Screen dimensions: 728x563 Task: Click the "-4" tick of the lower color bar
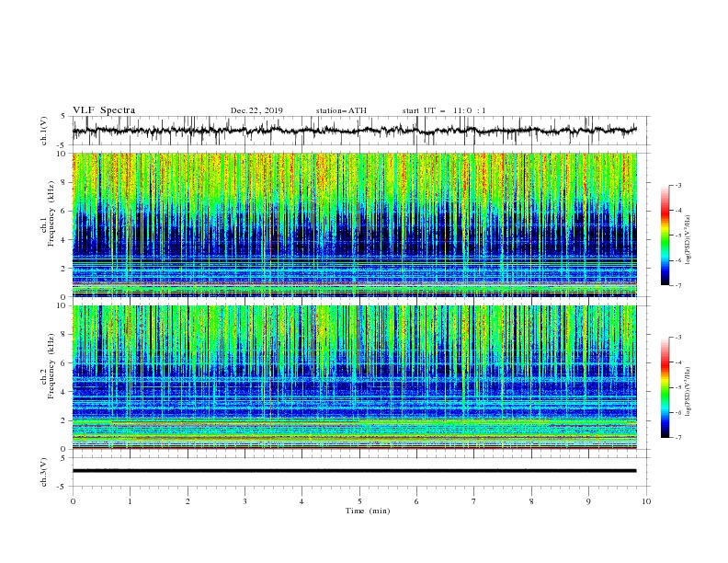678,362
